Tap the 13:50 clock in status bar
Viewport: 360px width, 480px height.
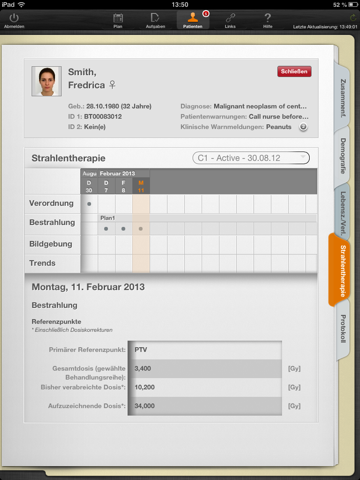[180, 4]
